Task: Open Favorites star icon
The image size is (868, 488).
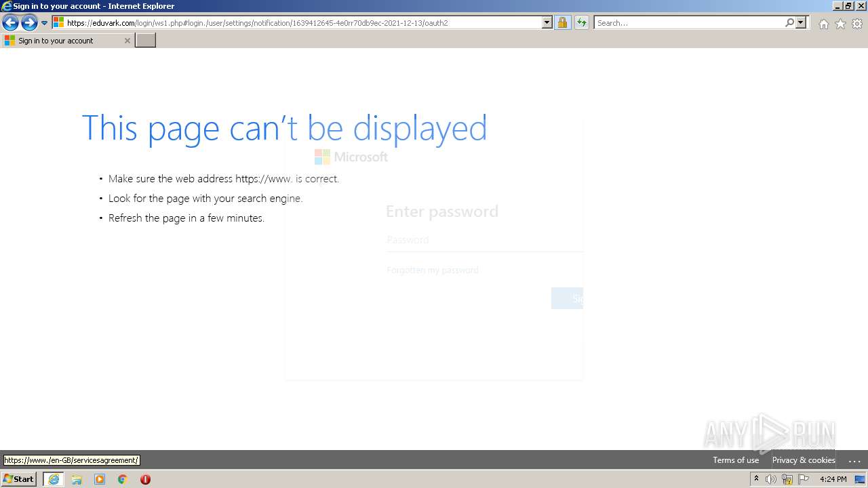Action: pos(840,24)
